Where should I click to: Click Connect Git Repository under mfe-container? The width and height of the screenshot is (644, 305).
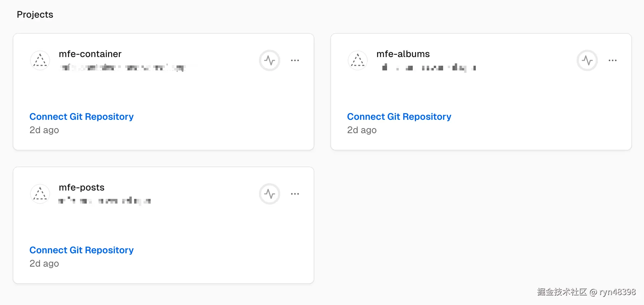coord(81,116)
